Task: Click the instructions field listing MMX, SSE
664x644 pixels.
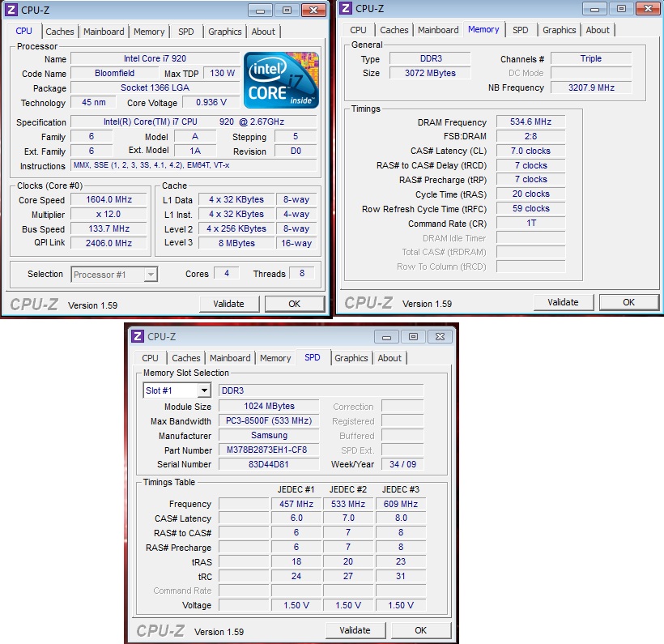Action: pyautogui.click(x=194, y=165)
